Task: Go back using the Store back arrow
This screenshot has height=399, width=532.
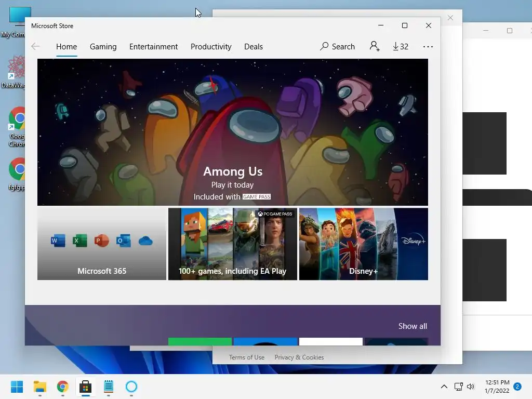Action: coord(35,46)
